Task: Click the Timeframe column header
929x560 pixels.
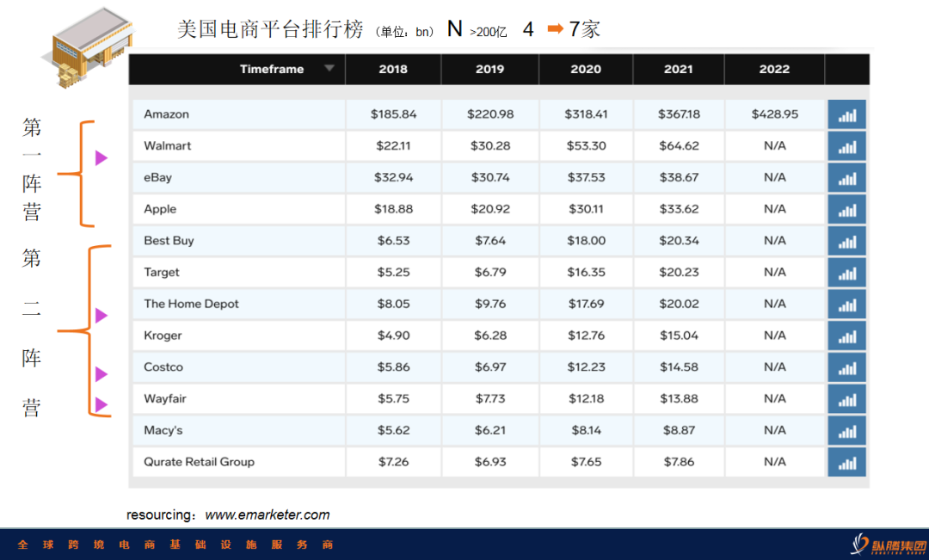Action: (272, 69)
